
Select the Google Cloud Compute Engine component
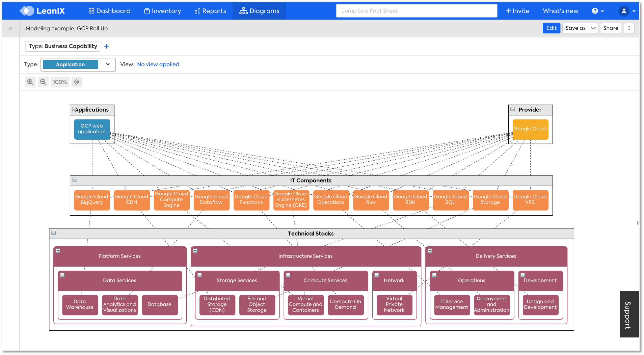click(171, 200)
